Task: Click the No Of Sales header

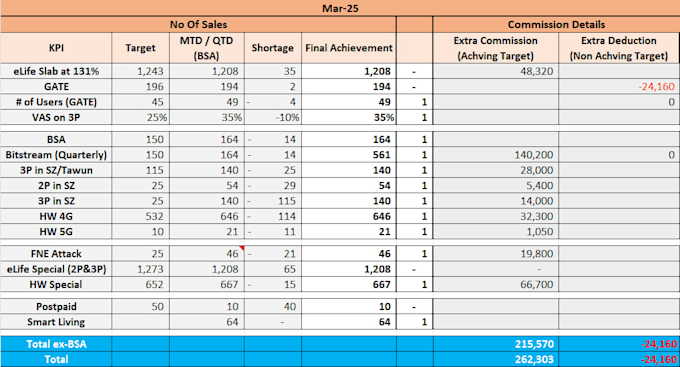Action: (x=198, y=24)
